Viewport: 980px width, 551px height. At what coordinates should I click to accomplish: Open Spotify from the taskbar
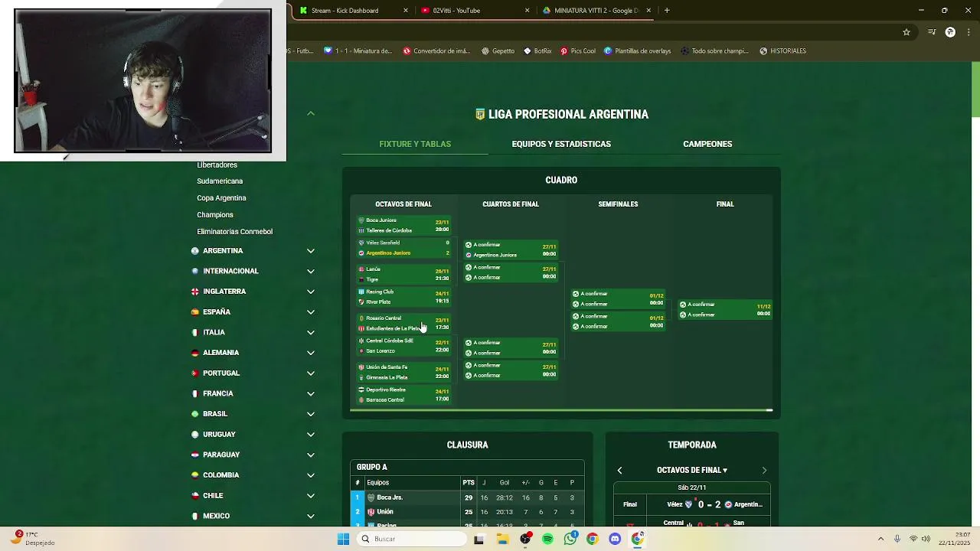[x=547, y=539]
